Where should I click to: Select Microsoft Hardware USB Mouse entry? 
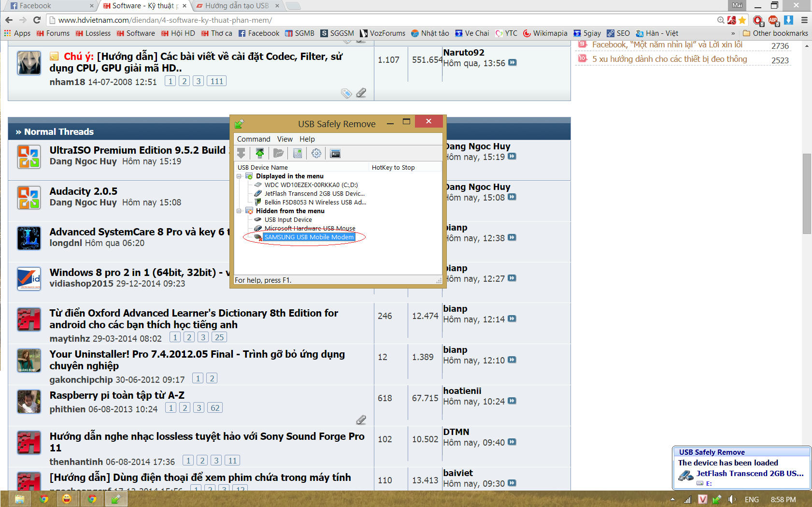(x=310, y=229)
